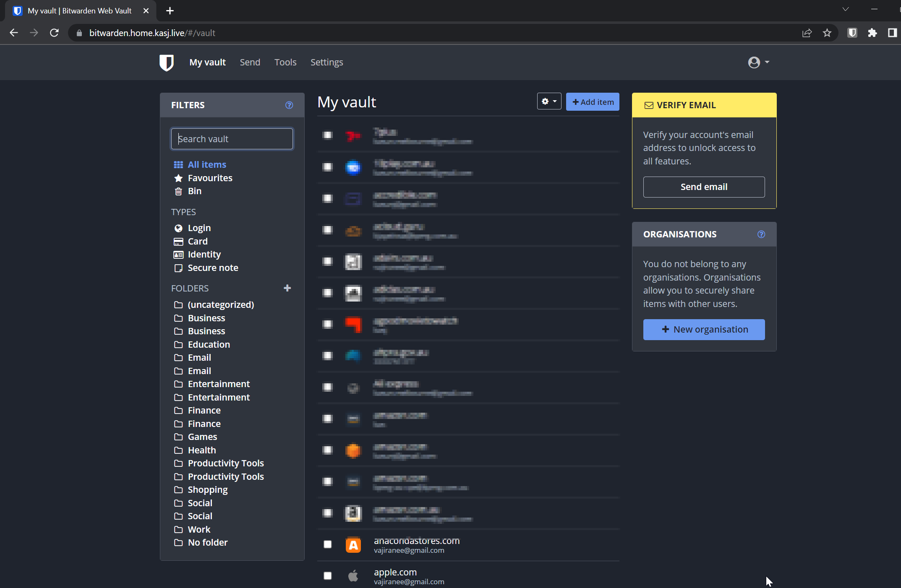Create a New organisation
This screenshot has width=901, height=588.
(704, 330)
